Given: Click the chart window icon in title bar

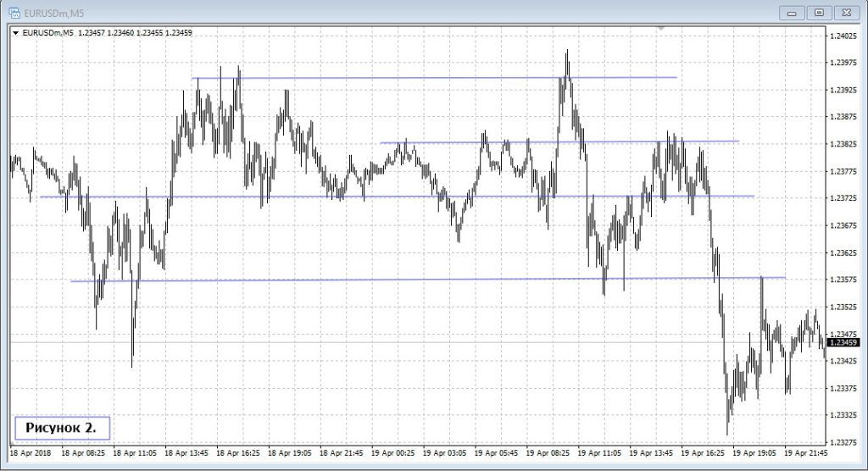Looking at the screenshot, I should click(x=14, y=12).
